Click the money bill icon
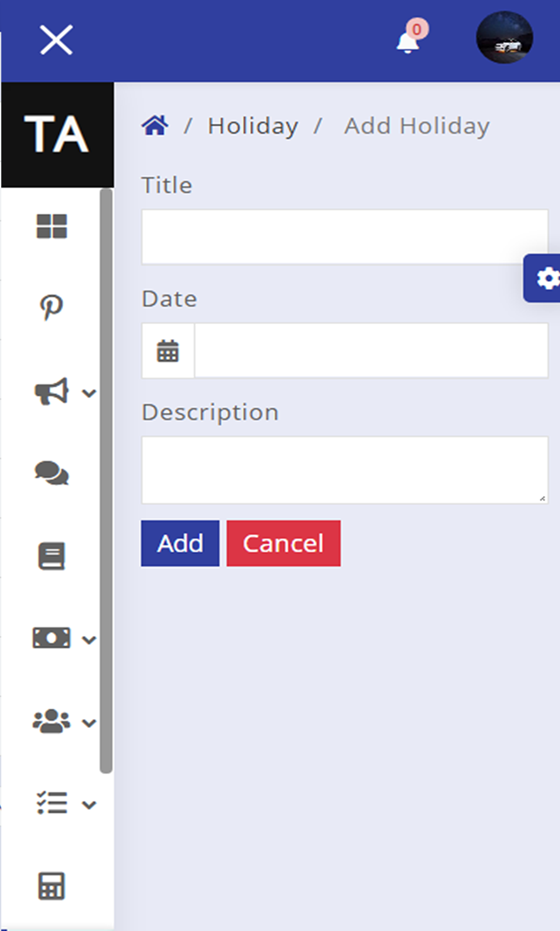560x931 pixels. click(52, 639)
